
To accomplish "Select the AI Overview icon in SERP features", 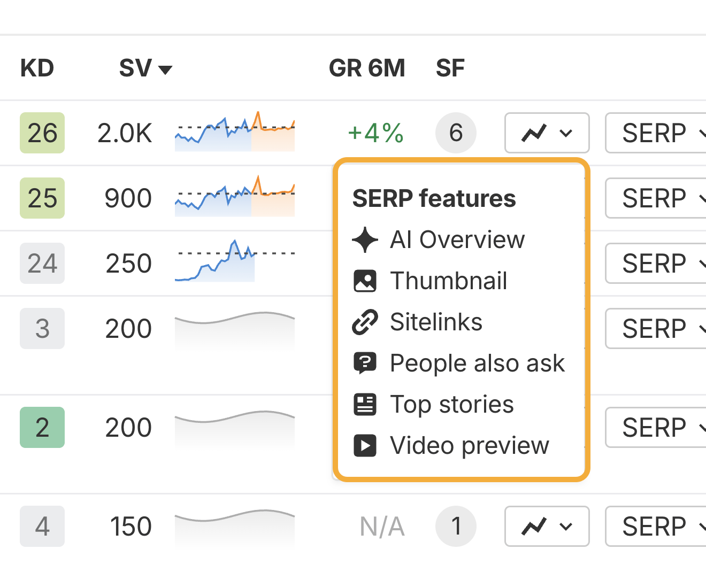I will [x=365, y=239].
